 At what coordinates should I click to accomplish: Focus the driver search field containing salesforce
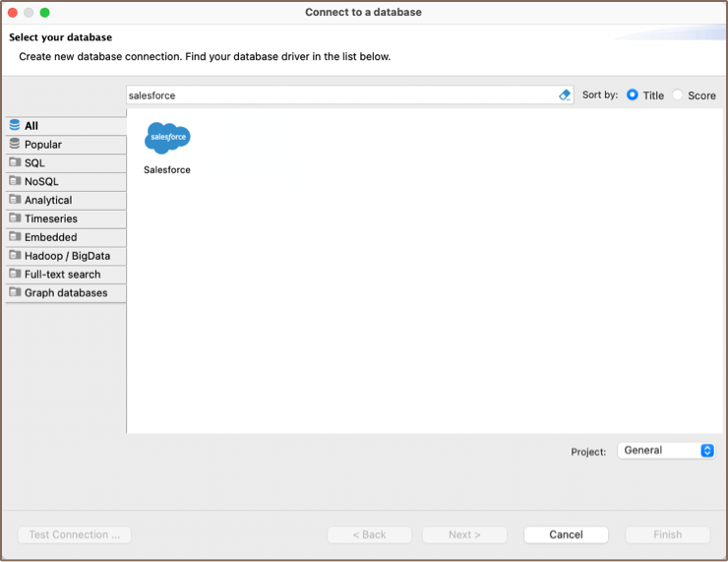coord(339,95)
